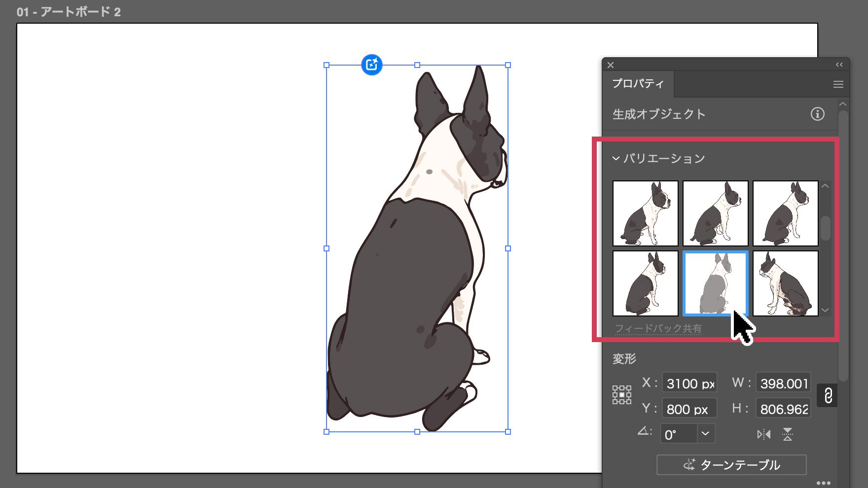
Task: Select the left-facing dog variation thumbnail
Action: click(x=785, y=283)
